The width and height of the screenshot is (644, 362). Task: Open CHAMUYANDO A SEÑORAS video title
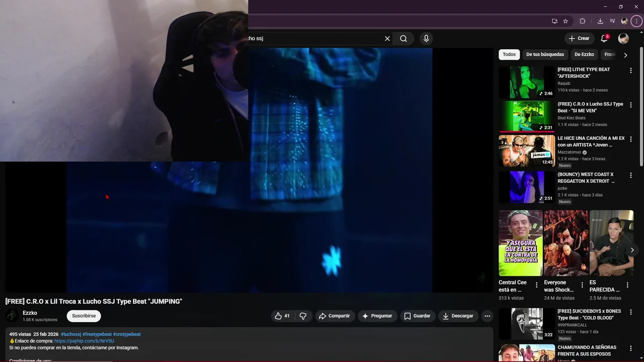[x=587, y=350]
